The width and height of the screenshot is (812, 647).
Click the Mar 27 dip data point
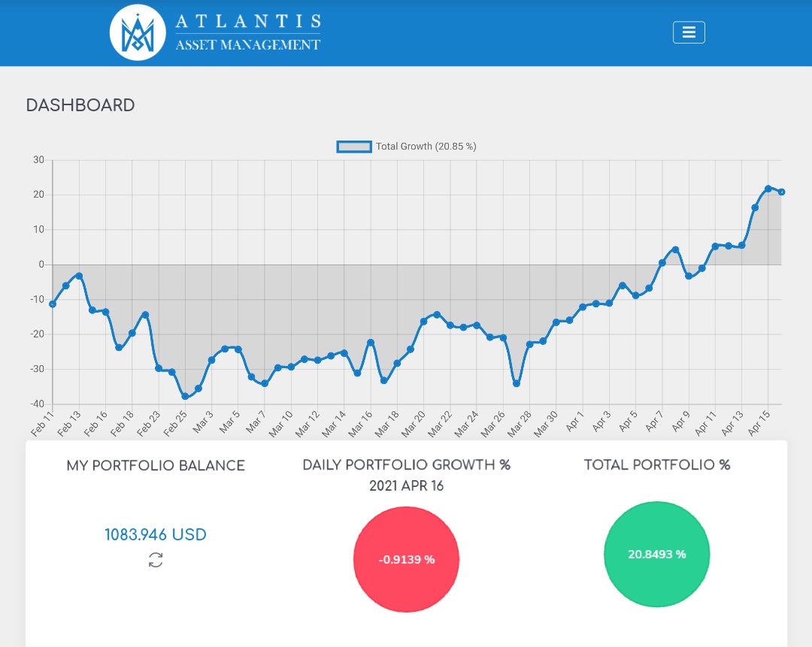click(x=517, y=384)
